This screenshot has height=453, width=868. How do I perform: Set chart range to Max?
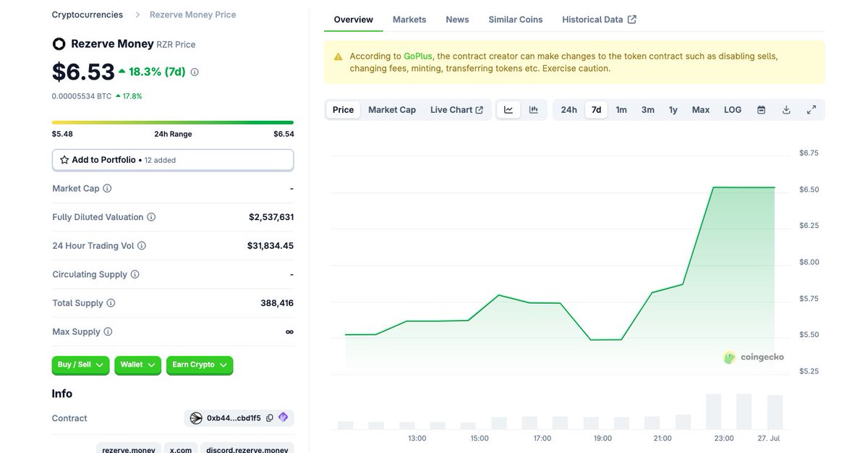[701, 110]
